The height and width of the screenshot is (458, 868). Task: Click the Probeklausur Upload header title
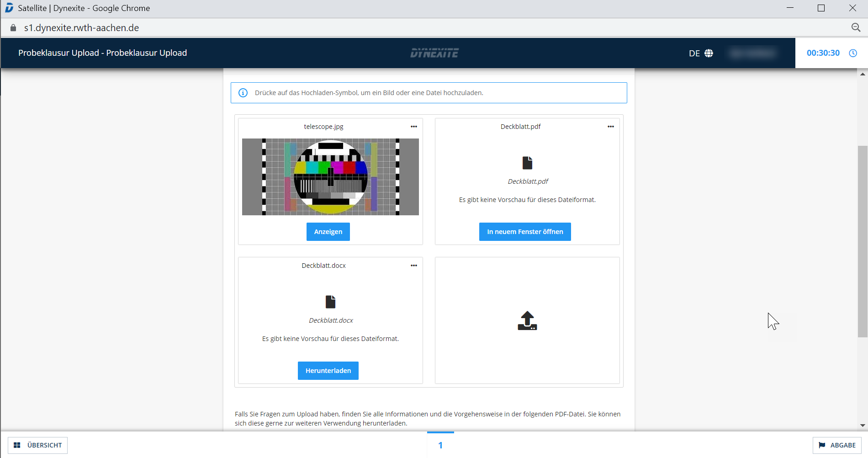[x=103, y=53]
